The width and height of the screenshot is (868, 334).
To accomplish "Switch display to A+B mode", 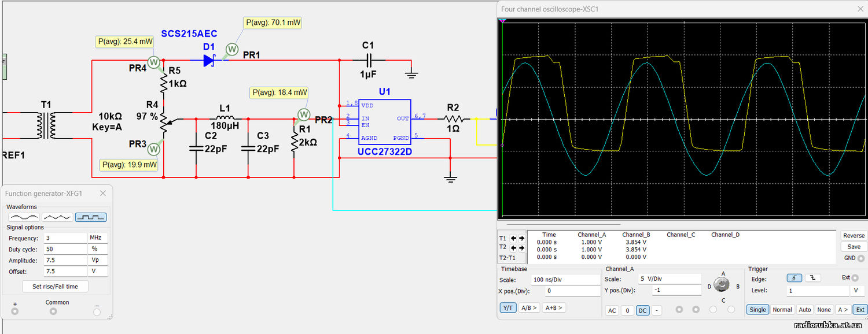I will click(554, 308).
